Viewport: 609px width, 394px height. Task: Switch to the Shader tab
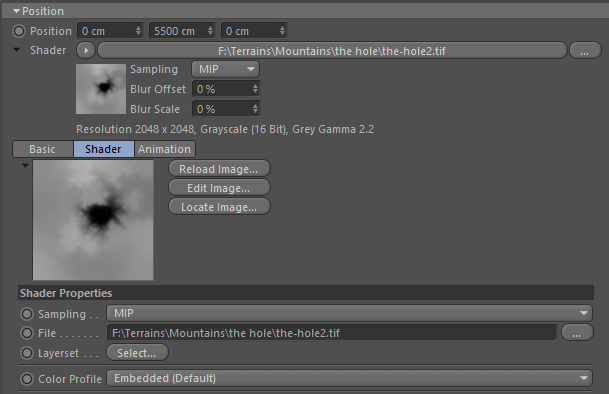tap(104, 149)
